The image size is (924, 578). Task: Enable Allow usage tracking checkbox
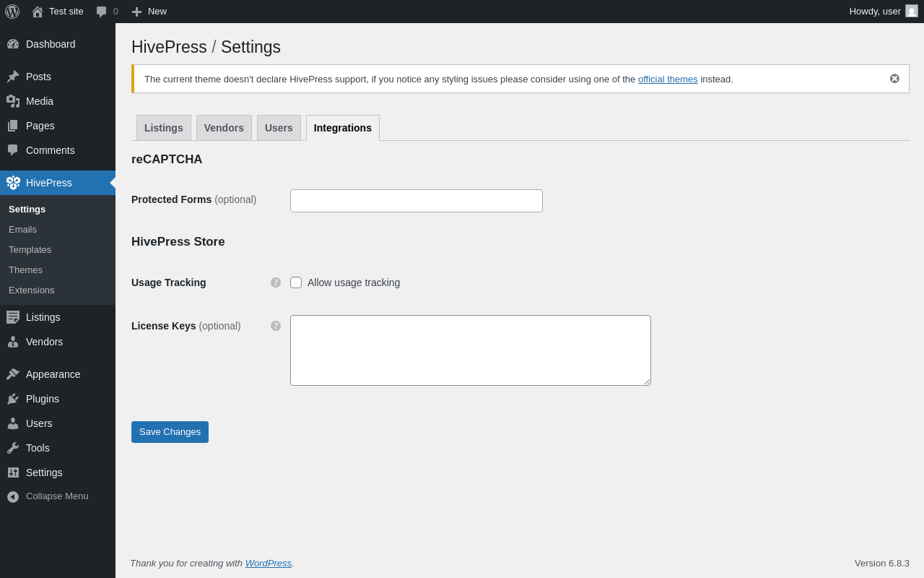point(296,282)
